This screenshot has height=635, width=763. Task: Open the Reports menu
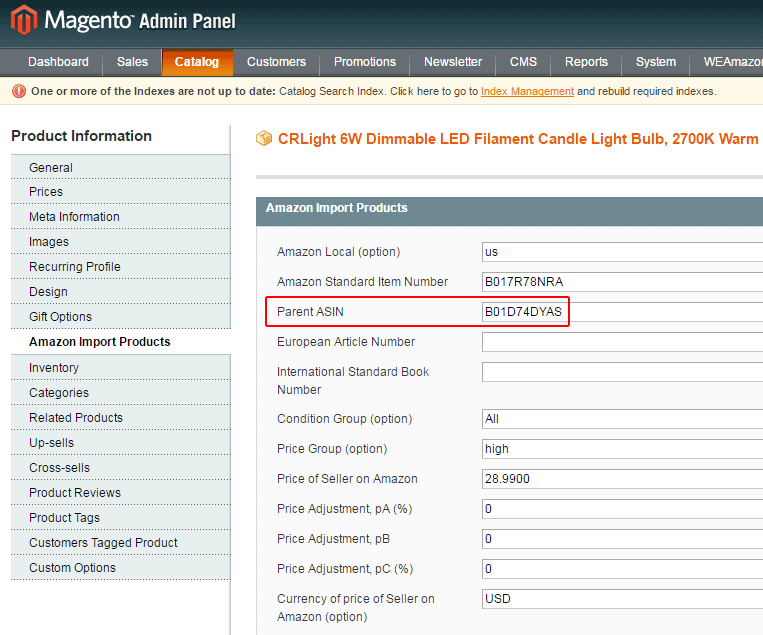click(x=586, y=62)
